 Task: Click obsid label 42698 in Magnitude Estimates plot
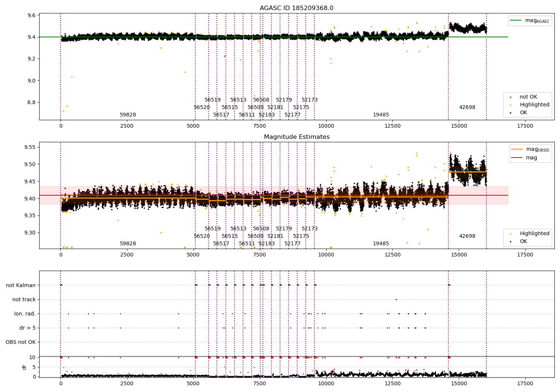(x=467, y=236)
